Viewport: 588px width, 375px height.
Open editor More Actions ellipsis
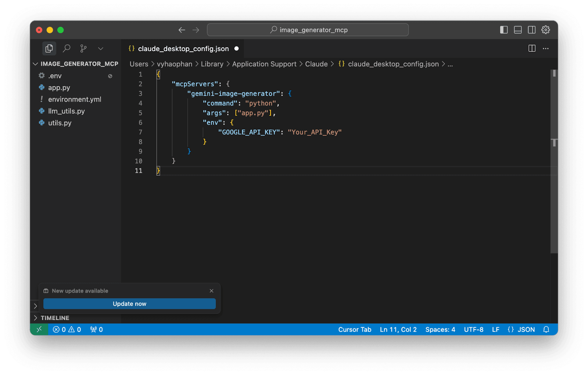click(x=546, y=49)
